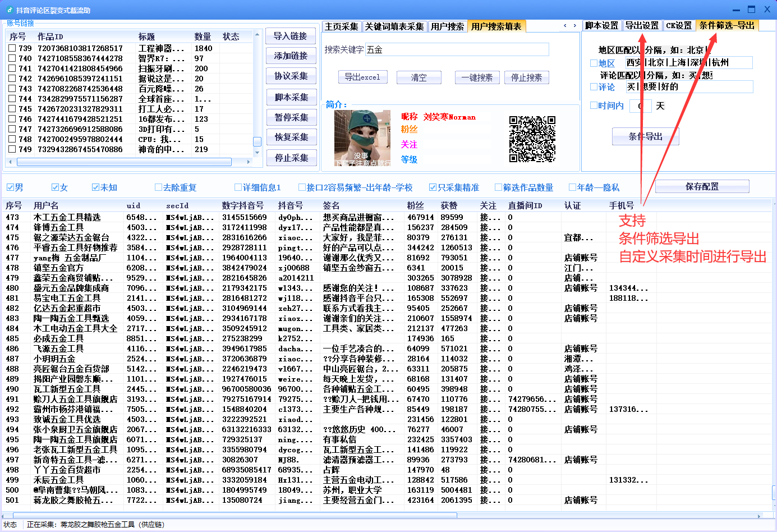Image resolution: width=777 pixels, height=532 pixels.
Task: Export results using 导出excel button
Action: click(362, 77)
